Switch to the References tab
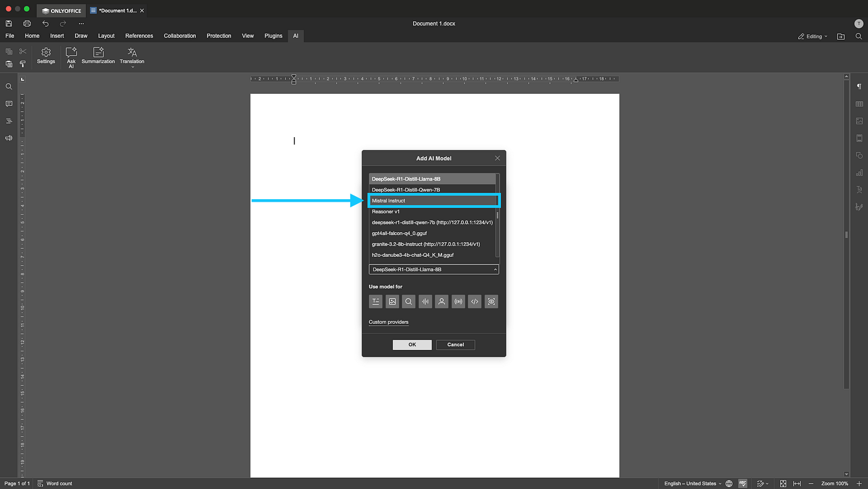868x489 pixels. point(139,36)
